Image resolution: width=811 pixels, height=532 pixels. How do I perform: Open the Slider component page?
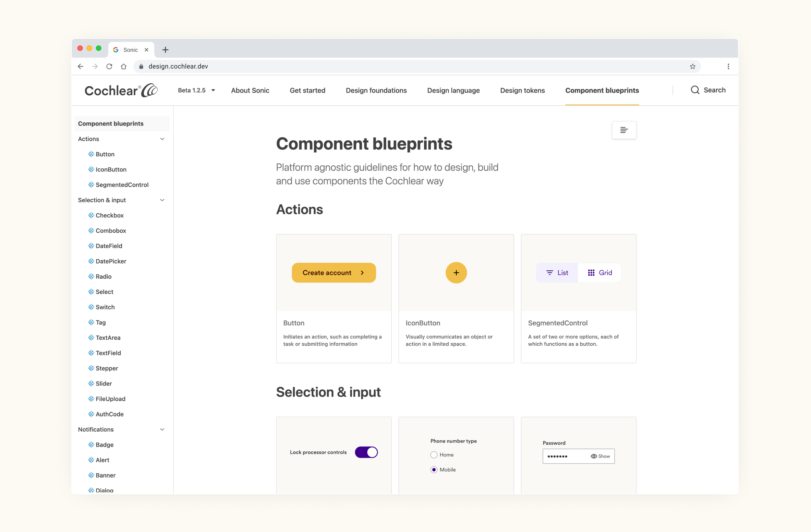(x=103, y=383)
